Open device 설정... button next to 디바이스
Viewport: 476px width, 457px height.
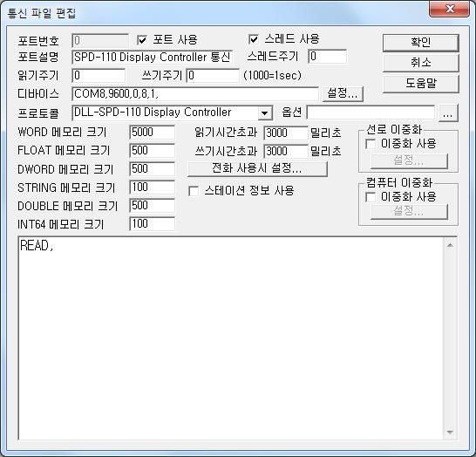point(343,93)
